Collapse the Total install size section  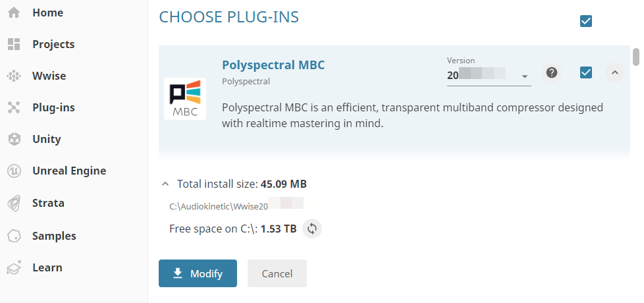(165, 184)
